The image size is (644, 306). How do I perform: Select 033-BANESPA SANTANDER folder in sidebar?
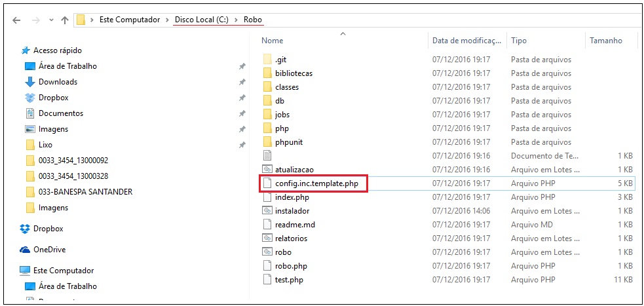click(x=85, y=192)
